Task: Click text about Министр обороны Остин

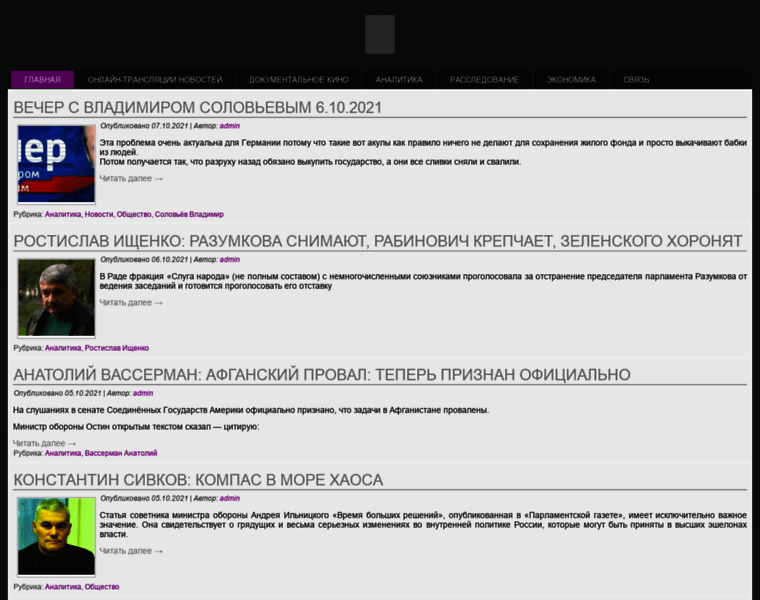Action: (x=136, y=426)
